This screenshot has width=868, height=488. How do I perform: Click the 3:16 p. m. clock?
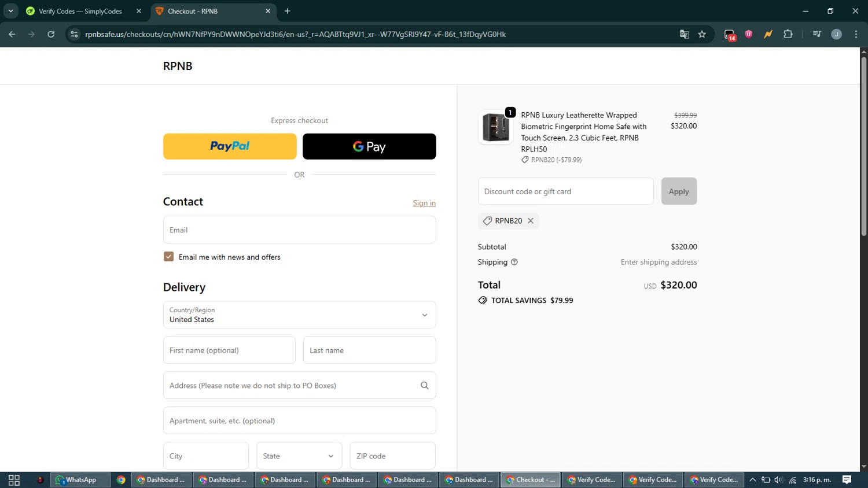click(x=817, y=480)
